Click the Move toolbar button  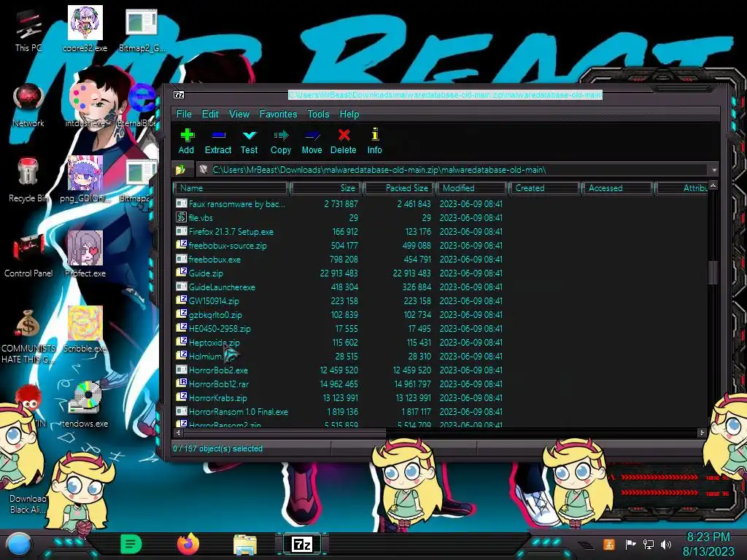click(x=312, y=141)
